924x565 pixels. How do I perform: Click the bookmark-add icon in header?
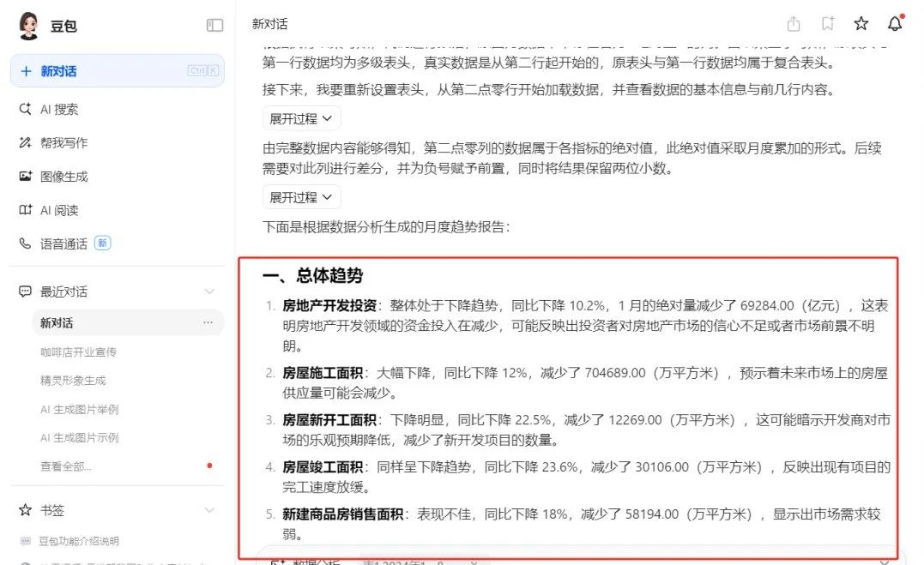(828, 23)
